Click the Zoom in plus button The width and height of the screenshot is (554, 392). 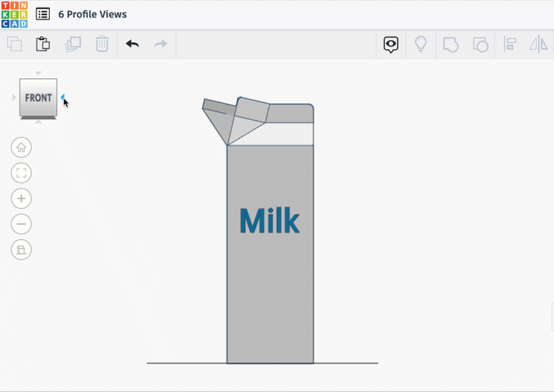[x=21, y=198]
